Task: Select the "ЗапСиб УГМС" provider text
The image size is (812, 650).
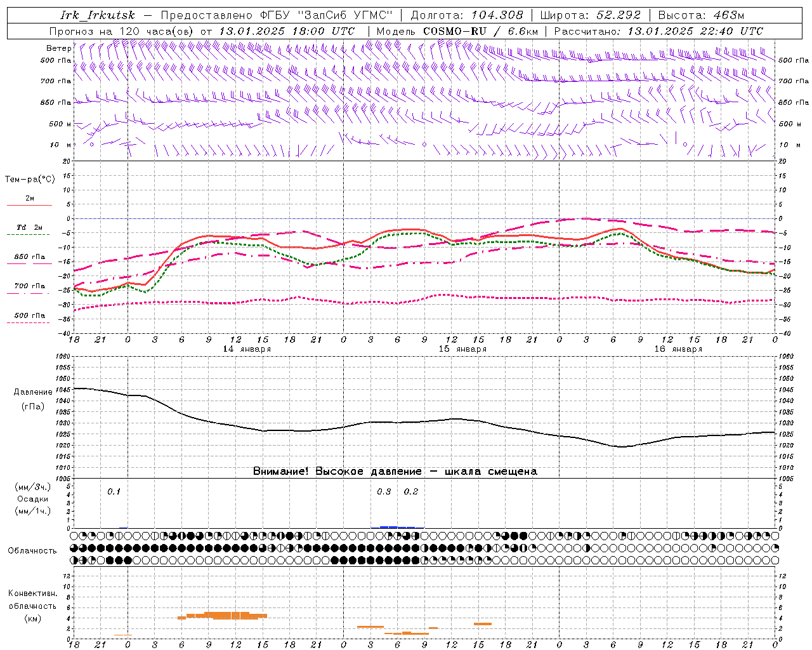Action: click(345, 15)
